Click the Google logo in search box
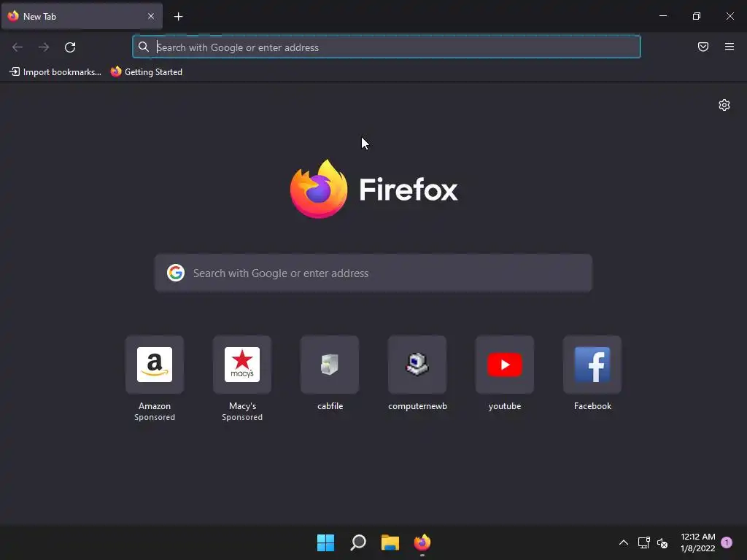The height and width of the screenshot is (560, 747). (x=176, y=273)
